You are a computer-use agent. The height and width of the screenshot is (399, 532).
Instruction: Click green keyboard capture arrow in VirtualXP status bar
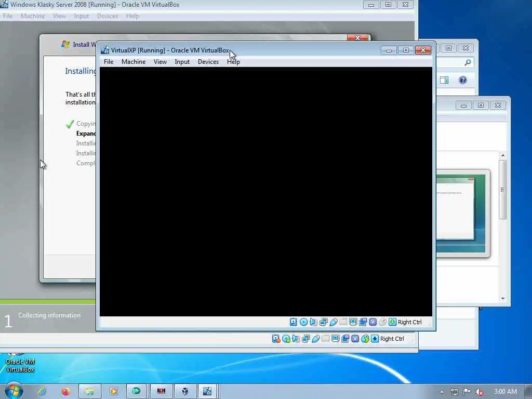tap(392, 322)
